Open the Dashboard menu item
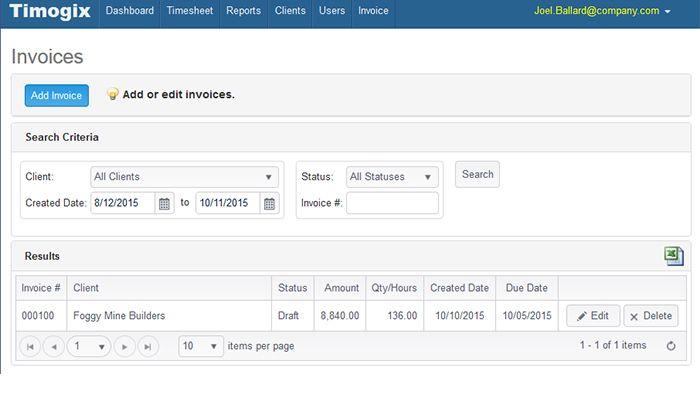The image size is (700, 400). point(129,11)
